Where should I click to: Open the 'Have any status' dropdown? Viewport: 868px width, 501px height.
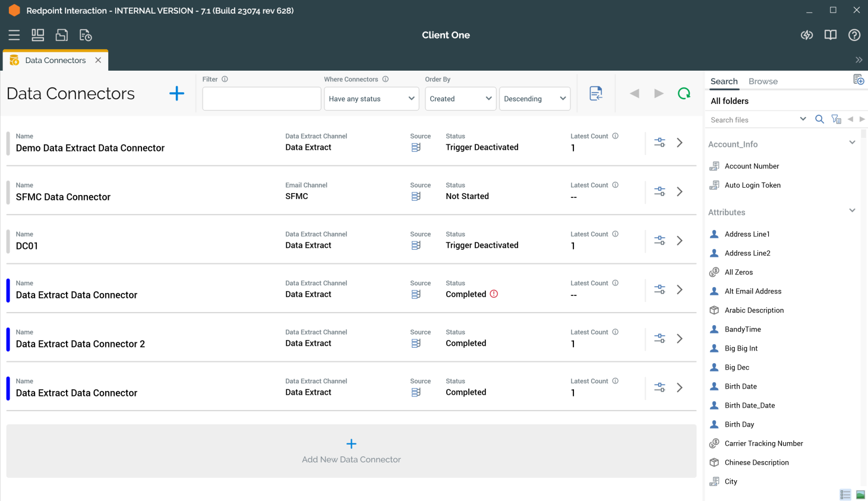pos(371,99)
